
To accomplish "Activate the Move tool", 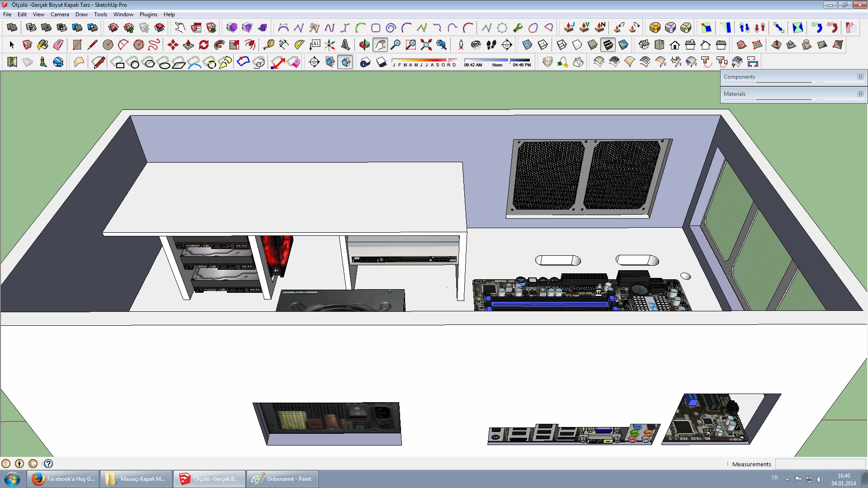I will 173,45.
